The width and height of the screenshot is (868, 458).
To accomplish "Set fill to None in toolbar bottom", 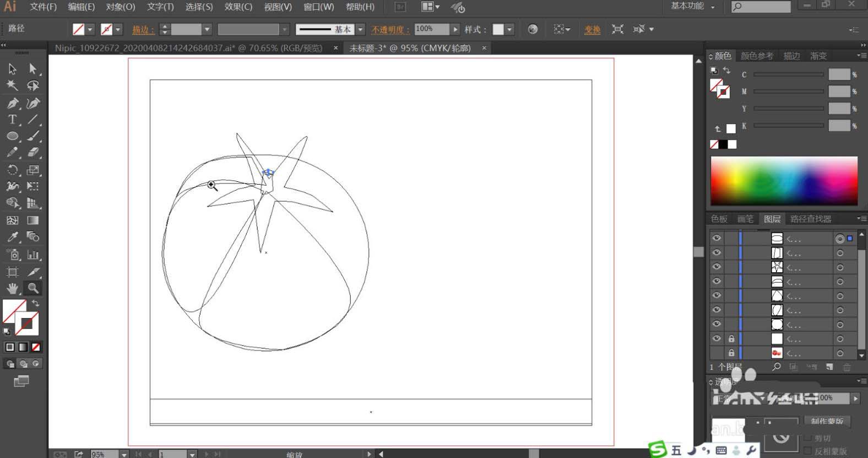I will tap(36, 347).
